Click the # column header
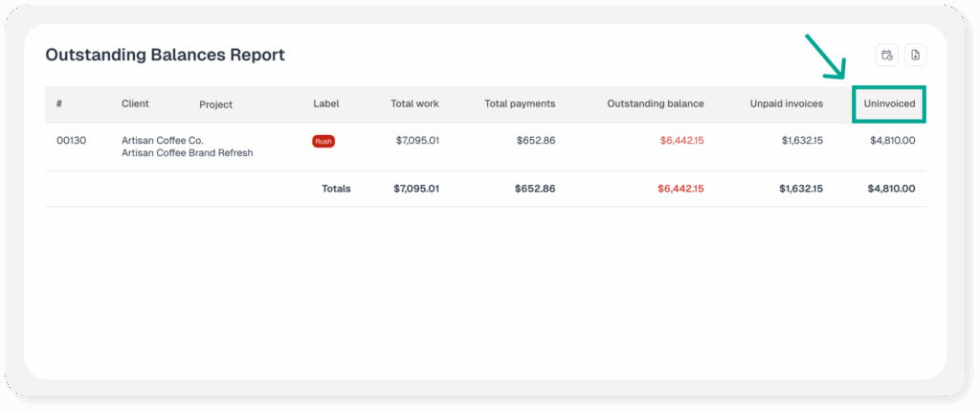The width and height of the screenshot is (980, 411). [x=59, y=103]
